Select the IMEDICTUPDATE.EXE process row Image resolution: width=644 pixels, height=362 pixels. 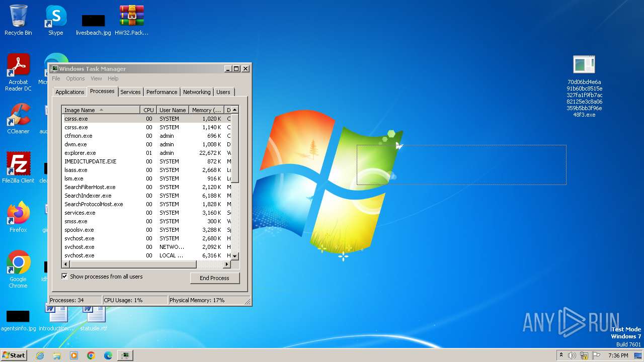point(146,161)
